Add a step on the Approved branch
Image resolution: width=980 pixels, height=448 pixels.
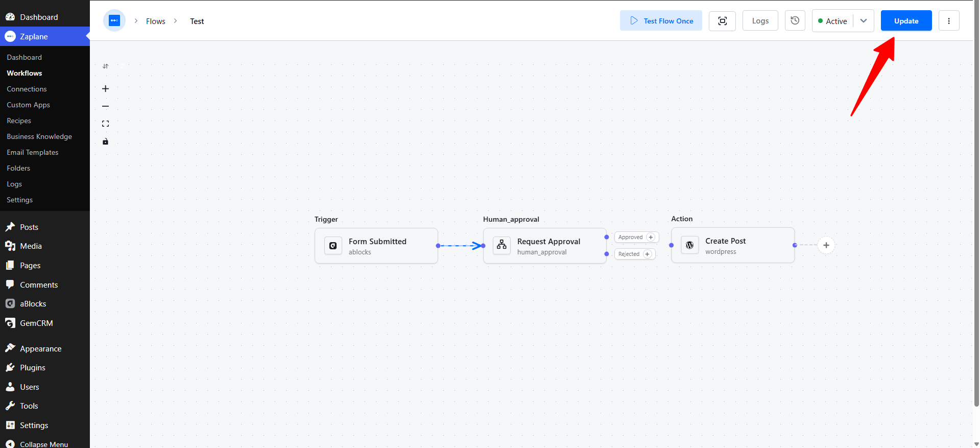651,237
